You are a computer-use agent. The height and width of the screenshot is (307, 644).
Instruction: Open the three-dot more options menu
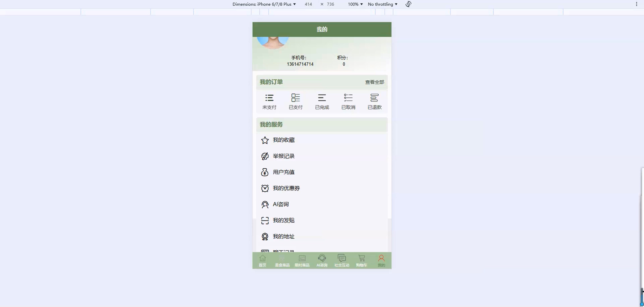(x=637, y=4)
